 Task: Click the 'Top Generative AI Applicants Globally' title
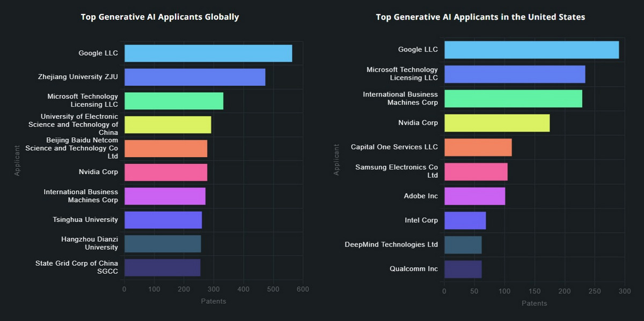coord(160,17)
